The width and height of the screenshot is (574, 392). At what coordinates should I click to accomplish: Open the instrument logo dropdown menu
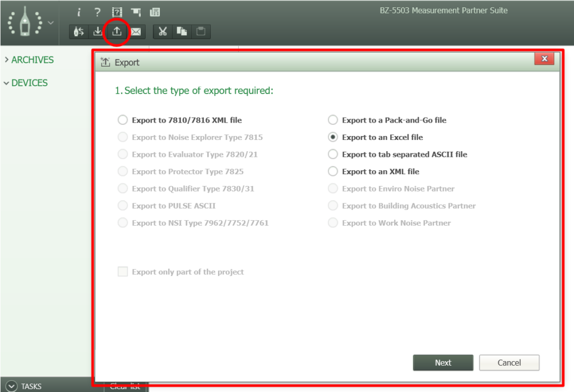(x=49, y=24)
